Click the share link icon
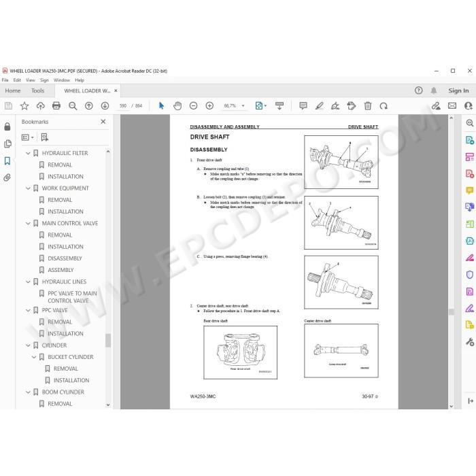The width and height of the screenshot is (476, 476). [436, 105]
